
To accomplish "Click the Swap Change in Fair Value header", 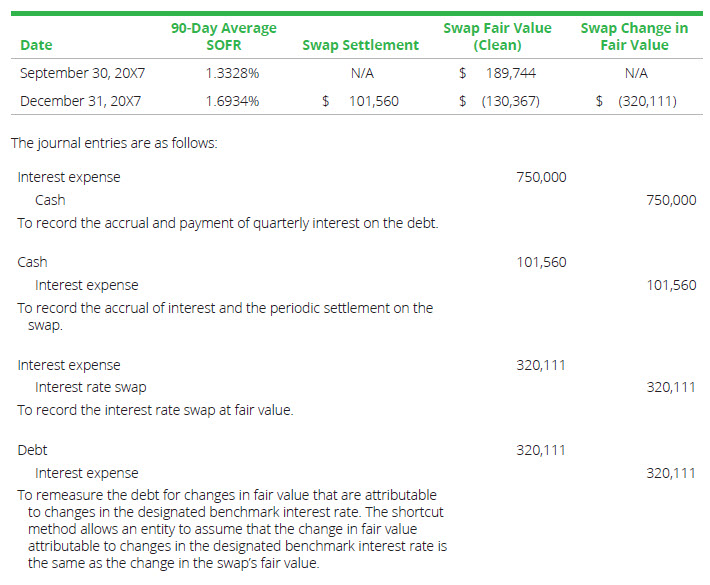I will [635, 36].
